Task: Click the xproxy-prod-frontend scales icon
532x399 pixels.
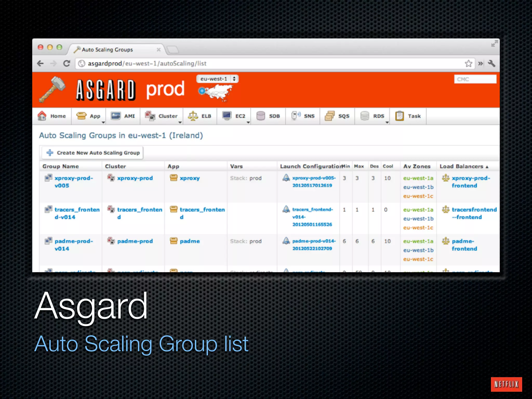Action: [446, 178]
